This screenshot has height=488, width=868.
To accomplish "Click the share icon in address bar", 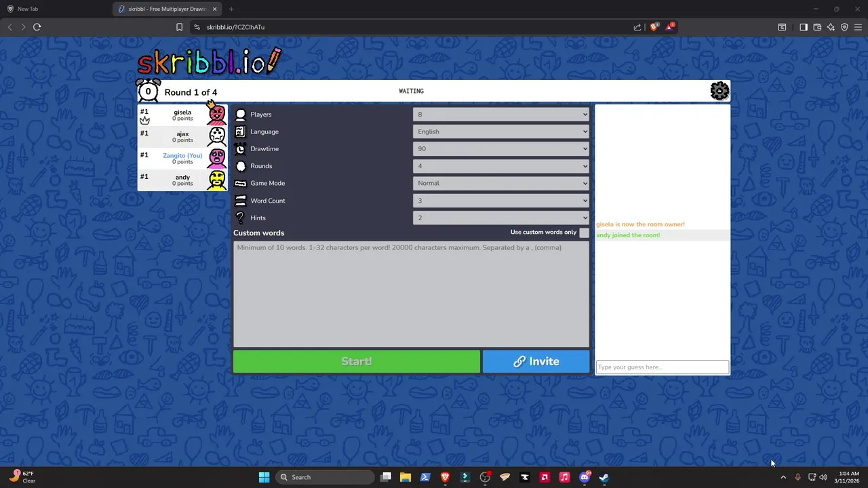I will tap(637, 27).
